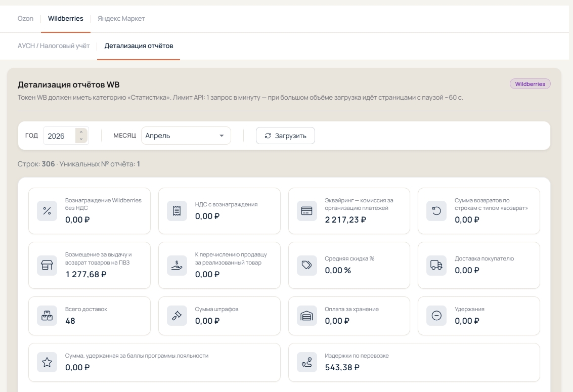Click the token description text about «Статистика»
573x392 pixels.
[x=240, y=98]
